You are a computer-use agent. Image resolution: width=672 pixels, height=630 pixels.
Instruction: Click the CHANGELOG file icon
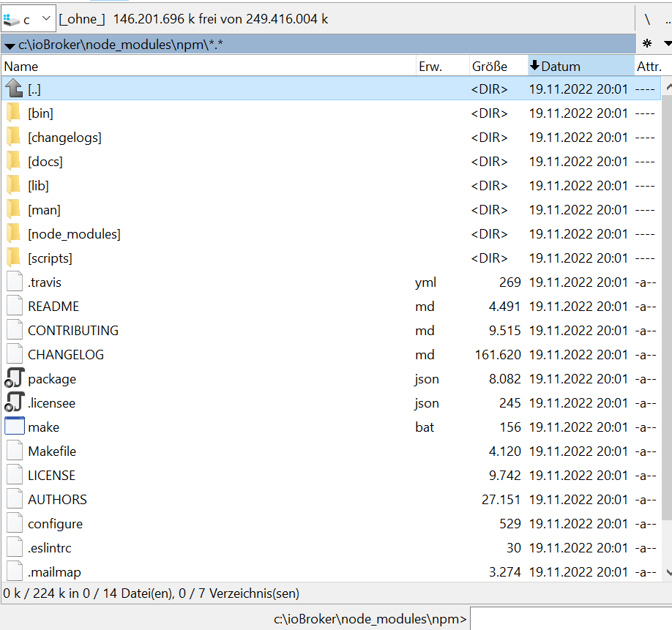tap(15, 355)
